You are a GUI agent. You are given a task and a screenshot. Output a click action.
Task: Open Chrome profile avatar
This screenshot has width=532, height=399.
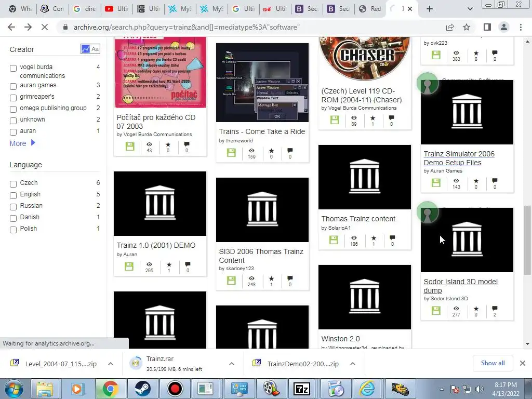pyautogui.click(x=504, y=27)
